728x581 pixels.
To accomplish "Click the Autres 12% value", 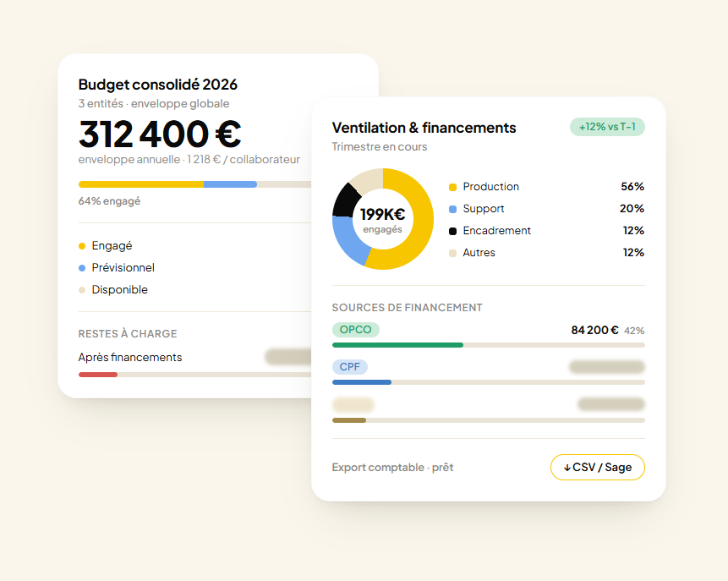I will (x=633, y=253).
